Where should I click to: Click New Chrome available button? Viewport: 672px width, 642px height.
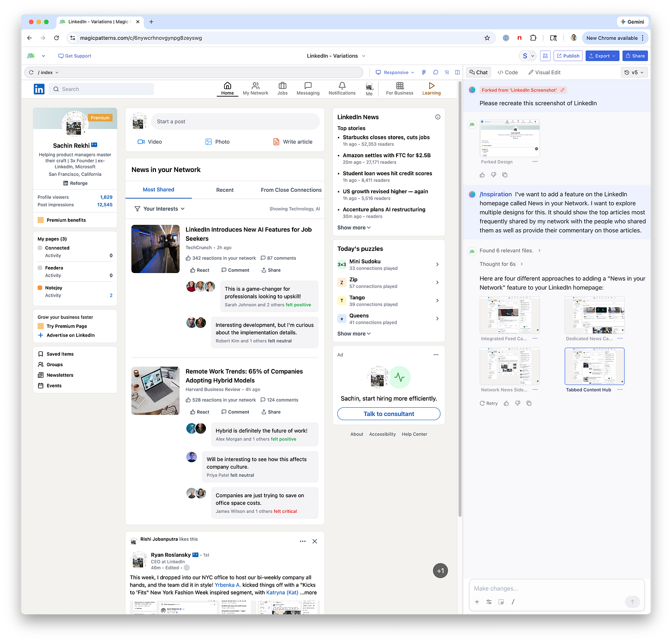point(615,38)
